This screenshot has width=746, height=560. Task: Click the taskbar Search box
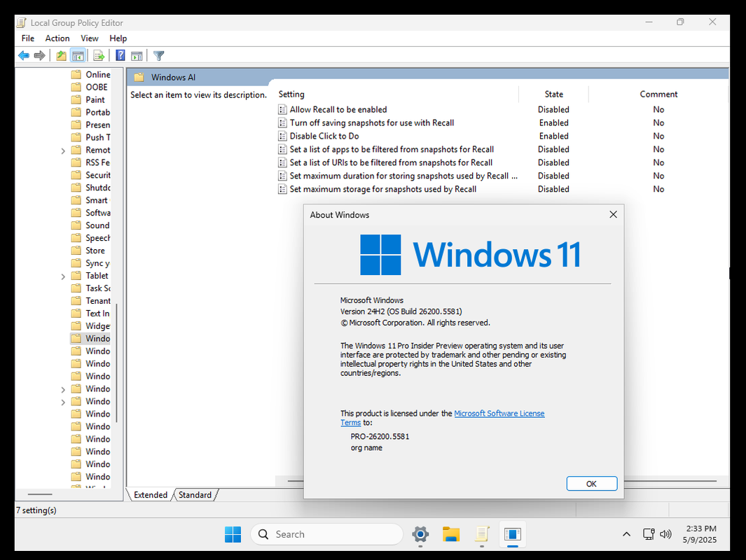[327, 534]
